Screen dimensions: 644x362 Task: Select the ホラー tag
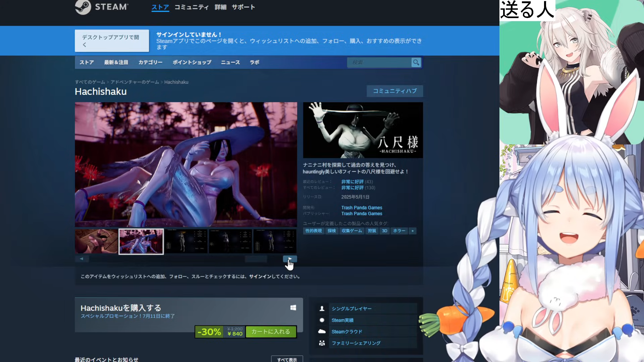pos(399,231)
